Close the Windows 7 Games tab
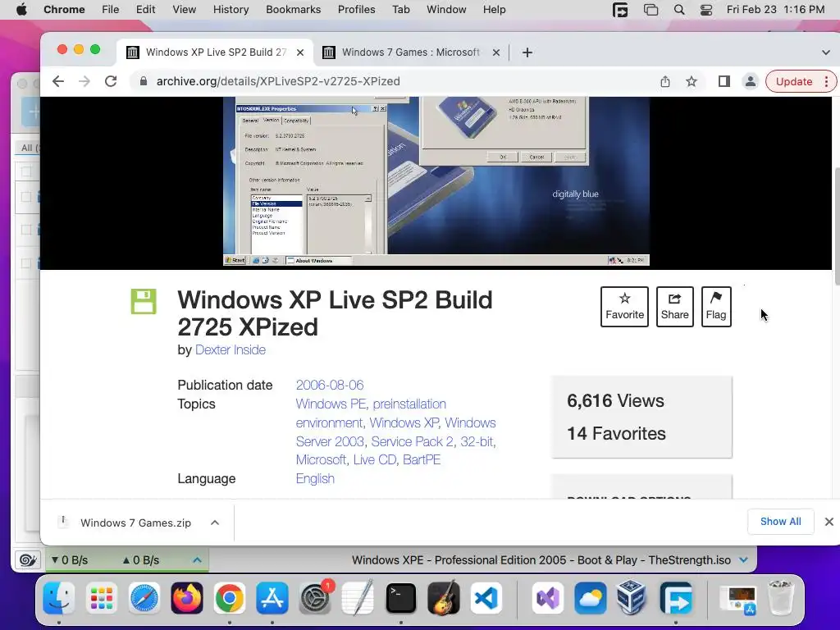The image size is (840, 630). pyautogui.click(x=496, y=52)
